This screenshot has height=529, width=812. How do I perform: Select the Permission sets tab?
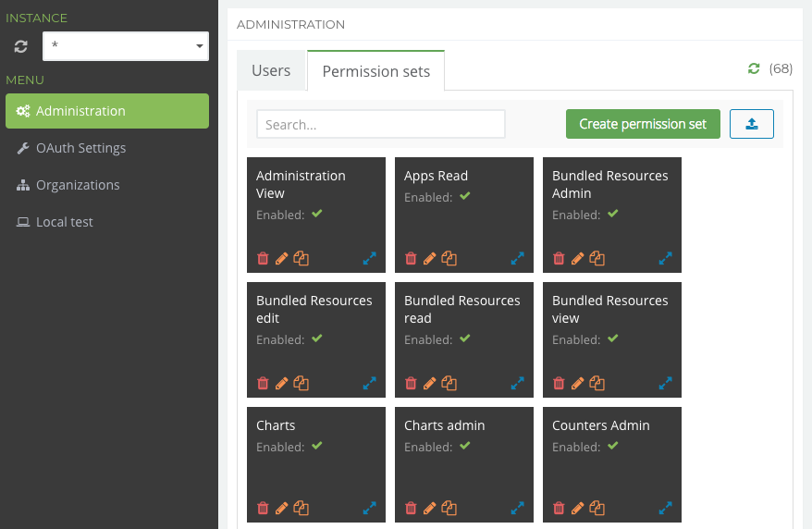coord(375,71)
